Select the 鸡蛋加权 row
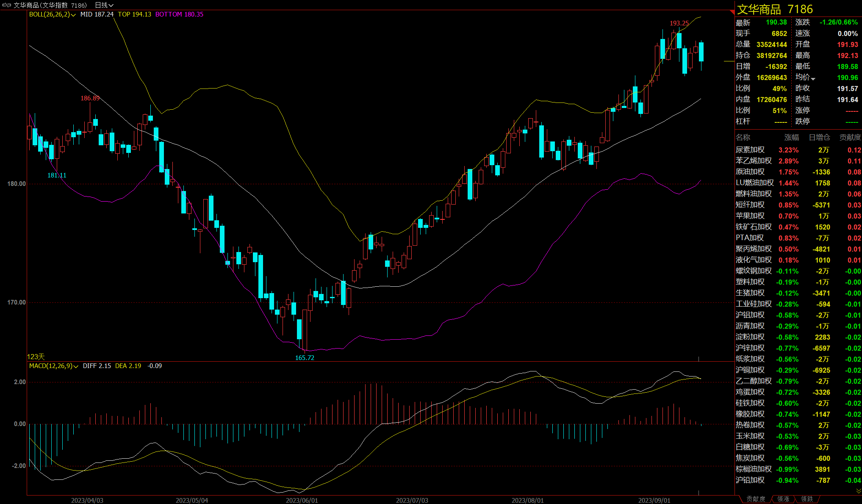Image resolution: width=862 pixels, height=504 pixels. click(x=798, y=392)
